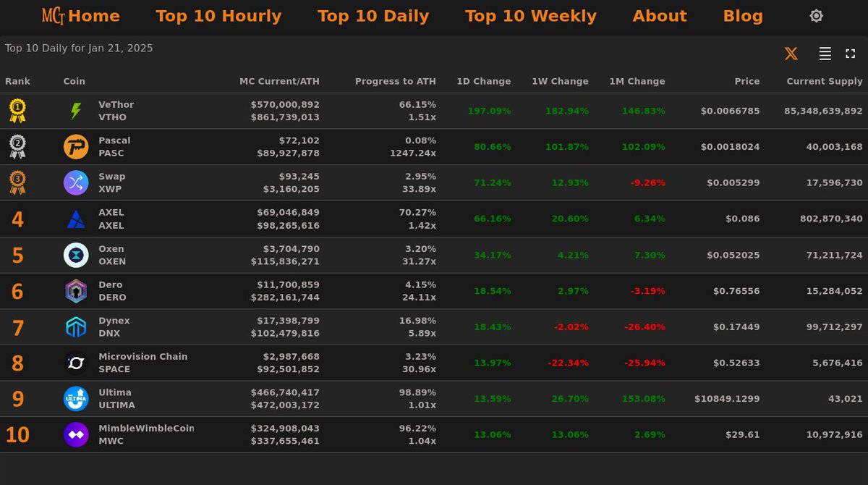Sort by 1W Change column header
The image size is (868, 485).
point(560,82)
